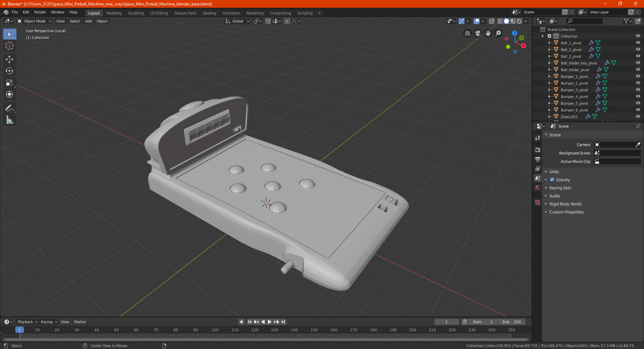Open the Output properties tab
Viewport: 644px width, 349px height.
click(538, 159)
